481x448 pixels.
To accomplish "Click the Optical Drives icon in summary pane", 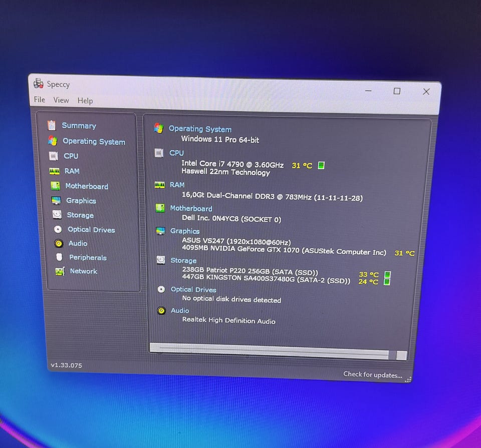I will coord(161,289).
